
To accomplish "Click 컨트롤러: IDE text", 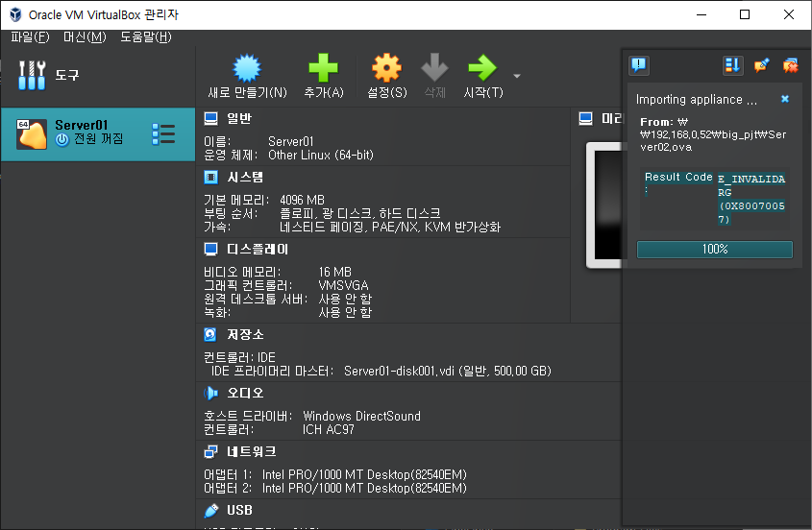I will pos(239,357).
